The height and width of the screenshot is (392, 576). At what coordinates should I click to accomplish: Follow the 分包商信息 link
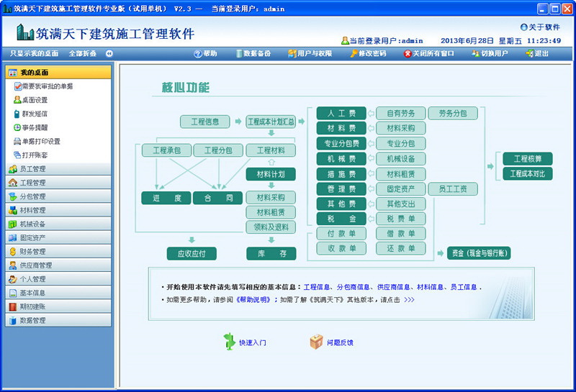[353, 287]
